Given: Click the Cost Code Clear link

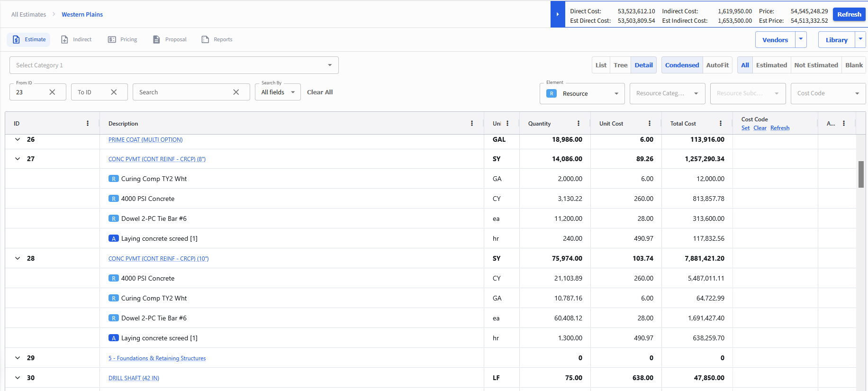Looking at the screenshot, I should click(760, 128).
